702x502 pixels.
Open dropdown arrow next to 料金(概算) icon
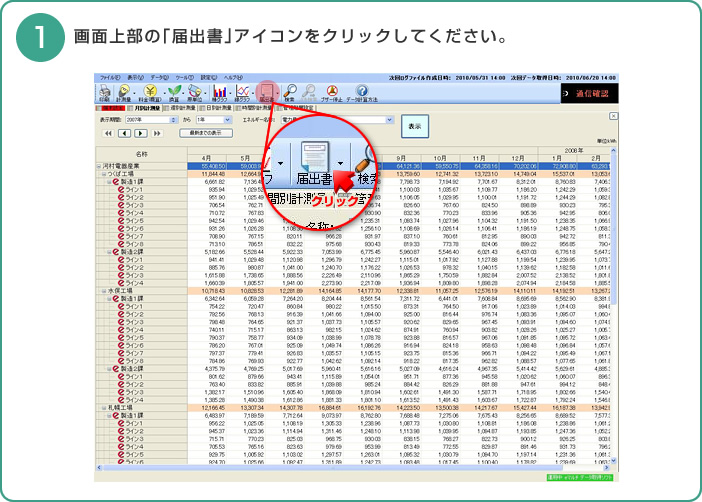[x=163, y=93]
